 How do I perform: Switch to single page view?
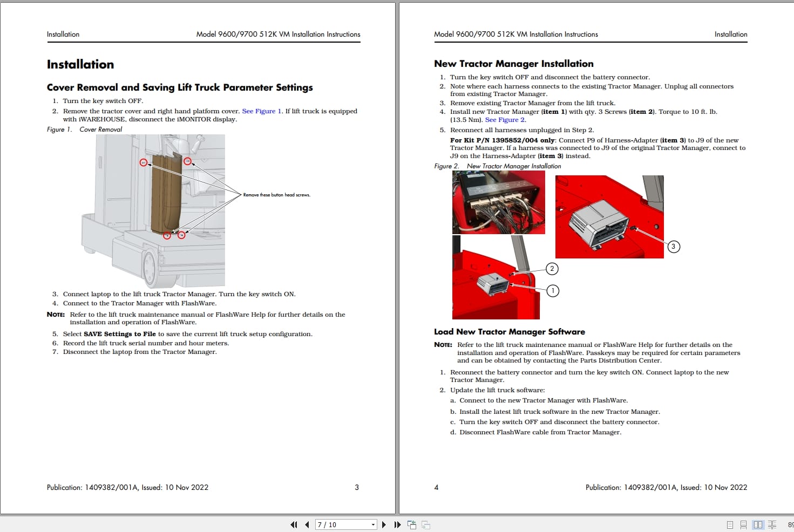730,524
